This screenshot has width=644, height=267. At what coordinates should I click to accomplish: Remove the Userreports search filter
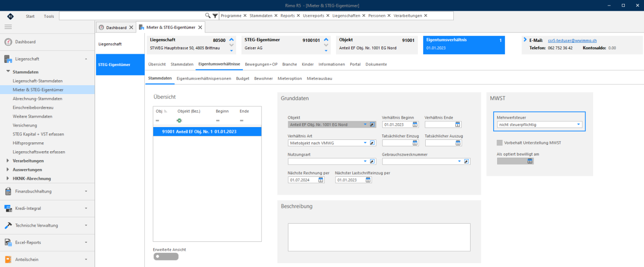tap(328, 16)
